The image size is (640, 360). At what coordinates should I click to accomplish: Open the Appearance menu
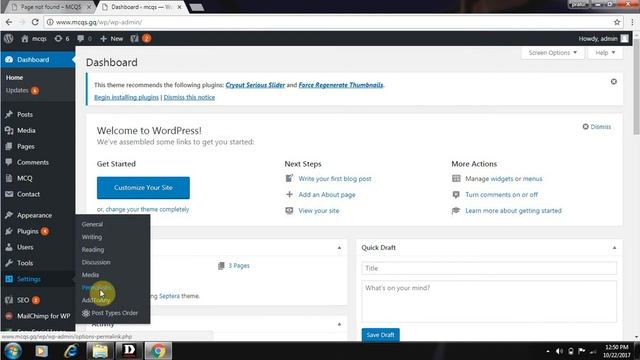point(34,215)
